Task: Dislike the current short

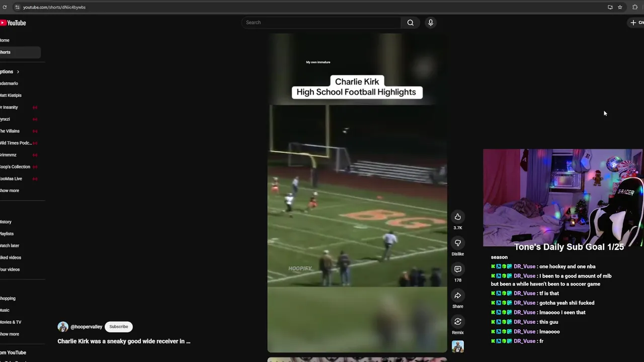Action: pyautogui.click(x=458, y=243)
